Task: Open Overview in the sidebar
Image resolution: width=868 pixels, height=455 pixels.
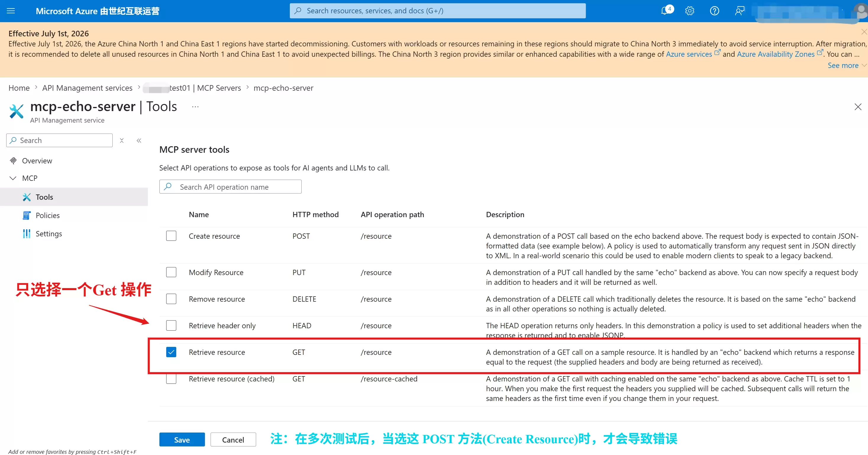Action: pos(37,160)
